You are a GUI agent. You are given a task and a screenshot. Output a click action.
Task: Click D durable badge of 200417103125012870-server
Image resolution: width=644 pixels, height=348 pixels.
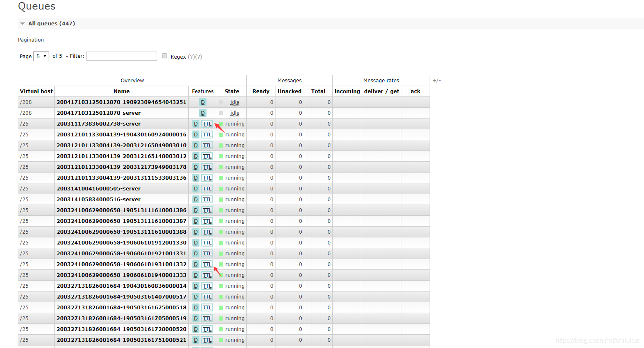click(203, 113)
